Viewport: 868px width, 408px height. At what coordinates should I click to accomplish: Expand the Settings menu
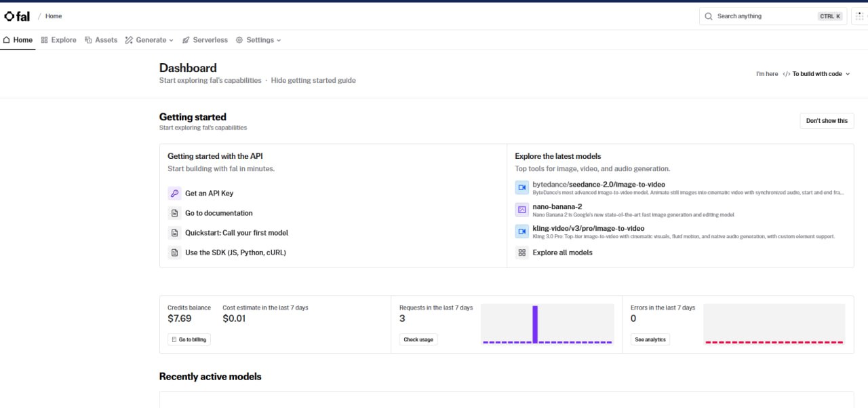click(258, 40)
